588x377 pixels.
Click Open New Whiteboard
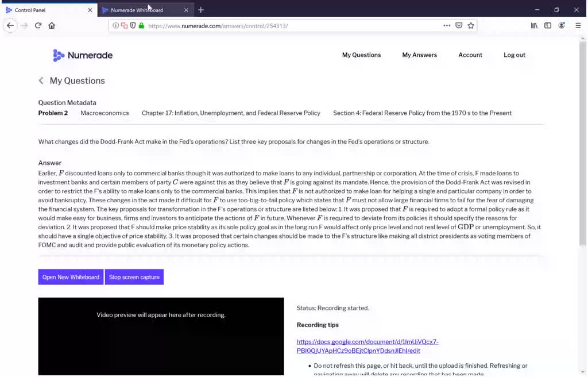coord(70,276)
